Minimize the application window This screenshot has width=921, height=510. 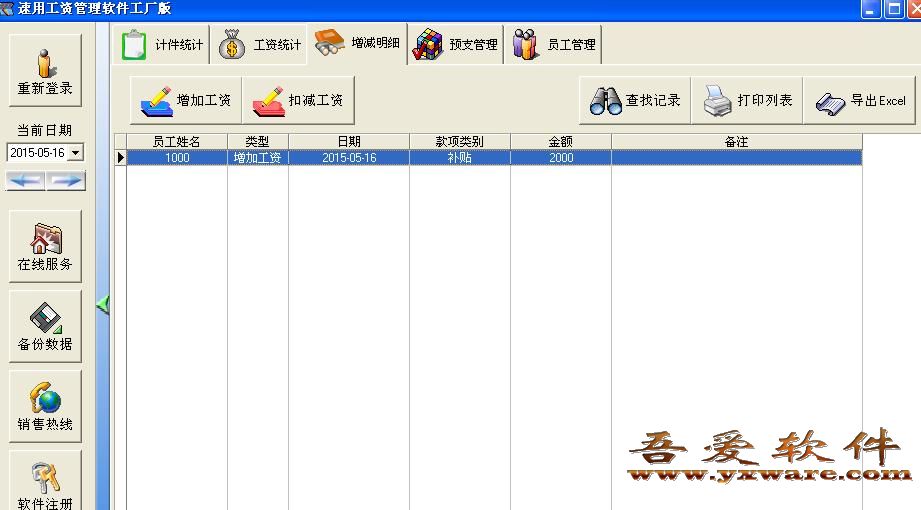click(x=871, y=9)
